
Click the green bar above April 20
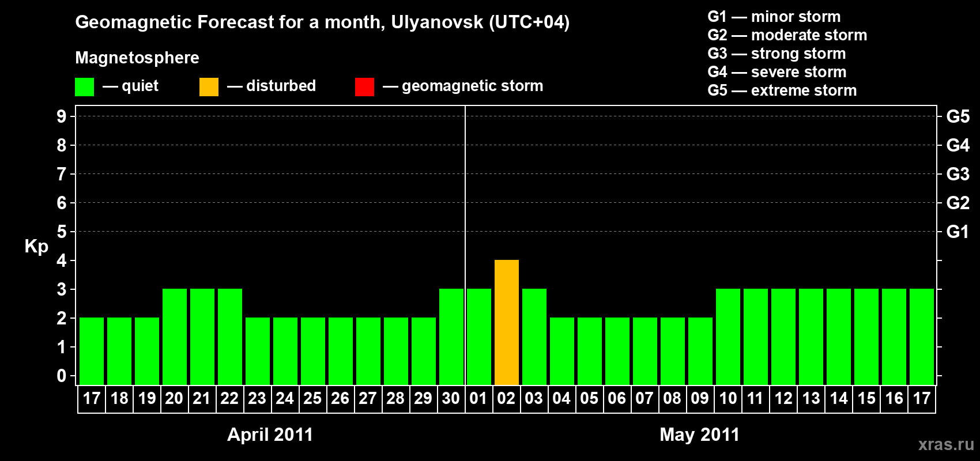[175, 337]
